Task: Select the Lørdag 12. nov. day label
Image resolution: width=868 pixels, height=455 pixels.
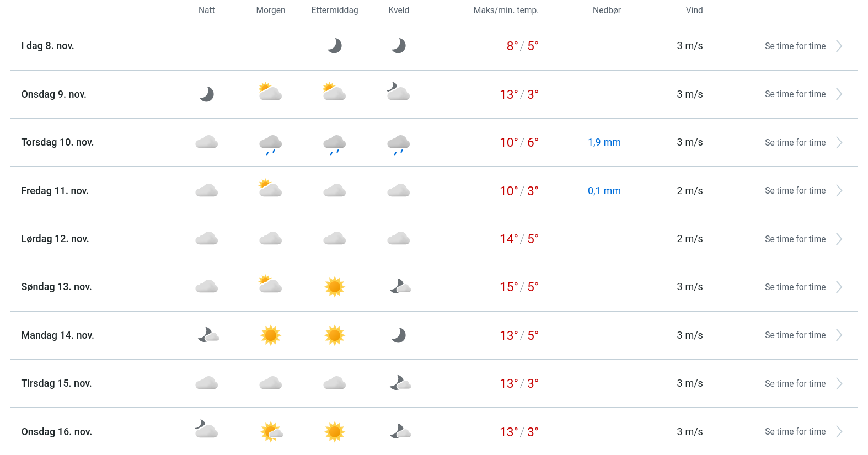Action: pyautogui.click(x=55, y=239)
